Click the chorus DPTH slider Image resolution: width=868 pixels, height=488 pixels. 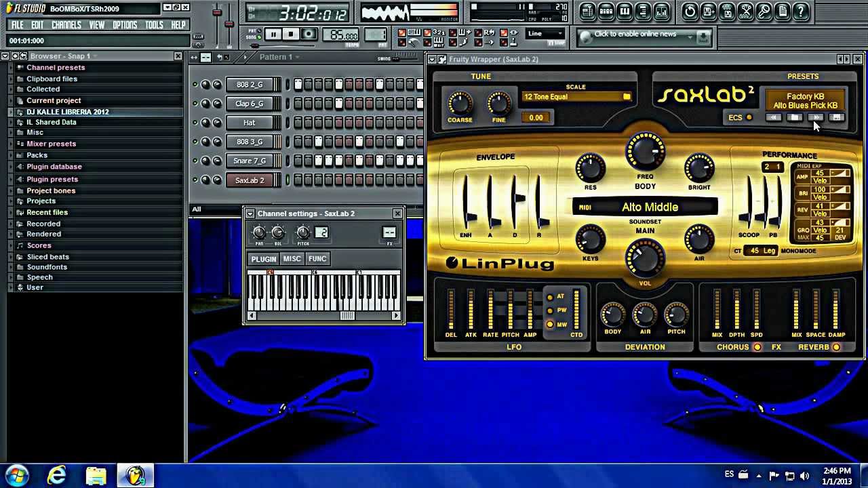736,308
